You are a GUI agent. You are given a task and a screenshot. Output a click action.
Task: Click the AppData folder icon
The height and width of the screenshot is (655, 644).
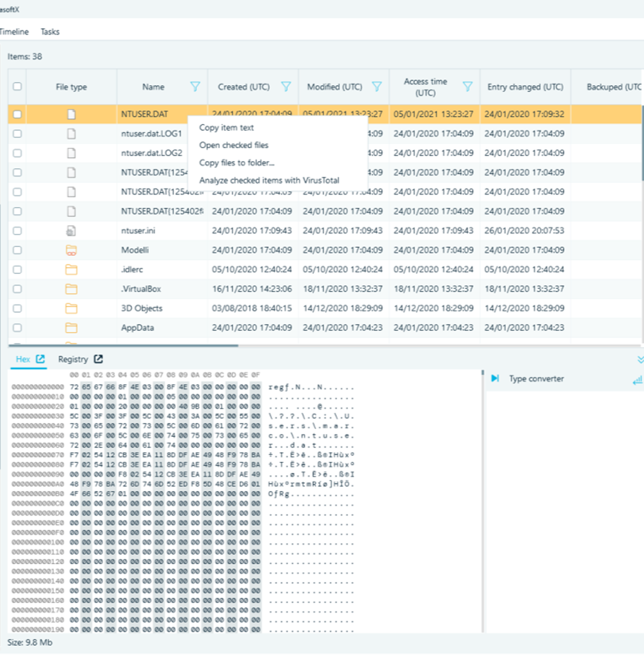click(71, 328)
